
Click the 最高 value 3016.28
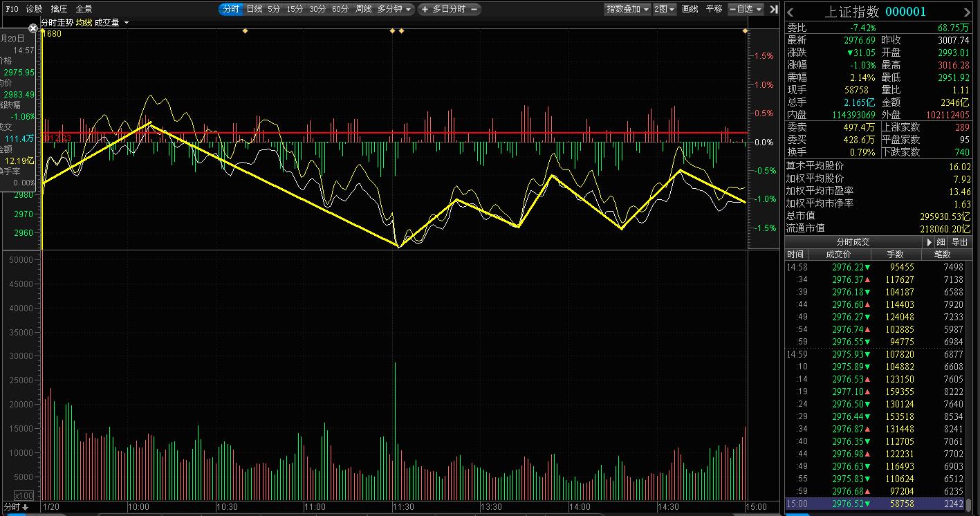click(x=954, y=65)
